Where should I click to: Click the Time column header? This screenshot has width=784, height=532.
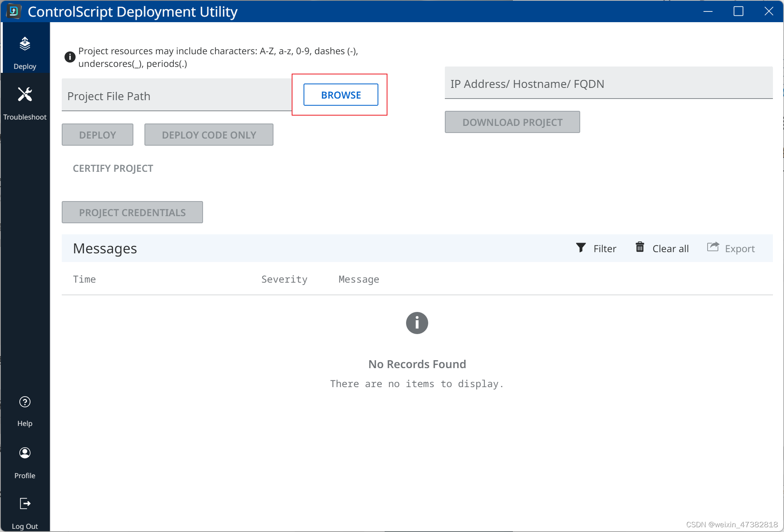pyautogui.click(x=84, y=279)
